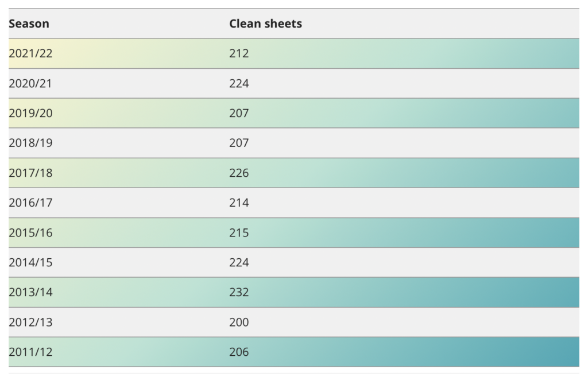The width and height of the screenshot is (588, 377).
Task: Click the 212 clean sheets value
Action: pos(239,53)
